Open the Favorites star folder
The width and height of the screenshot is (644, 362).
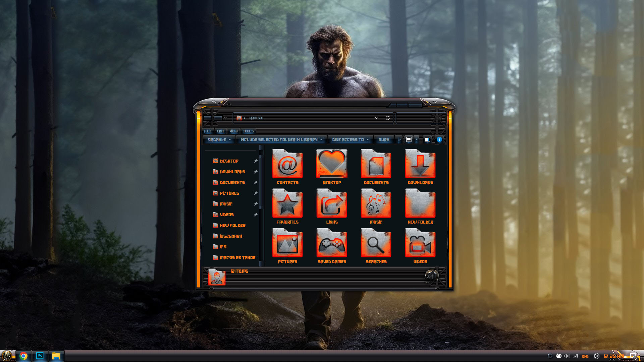287,203
